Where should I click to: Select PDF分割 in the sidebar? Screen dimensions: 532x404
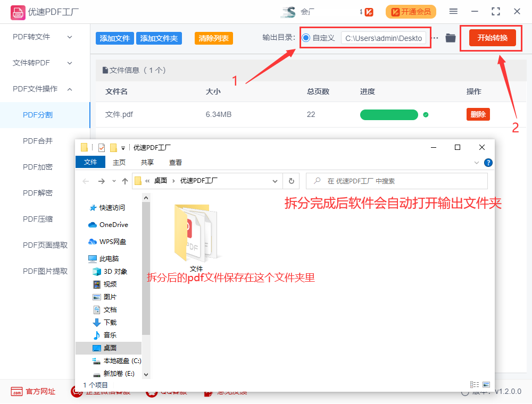45,115
